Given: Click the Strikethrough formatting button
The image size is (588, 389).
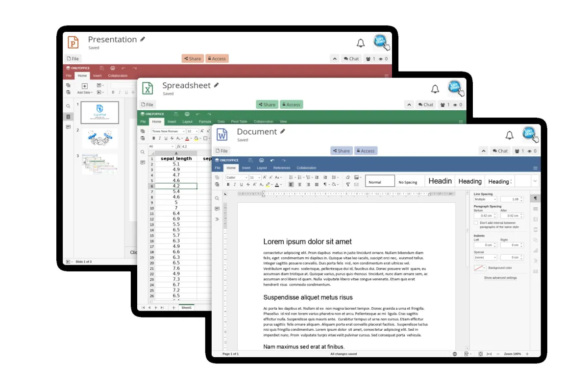Looking at the screenshot, I should pos(248,185).
